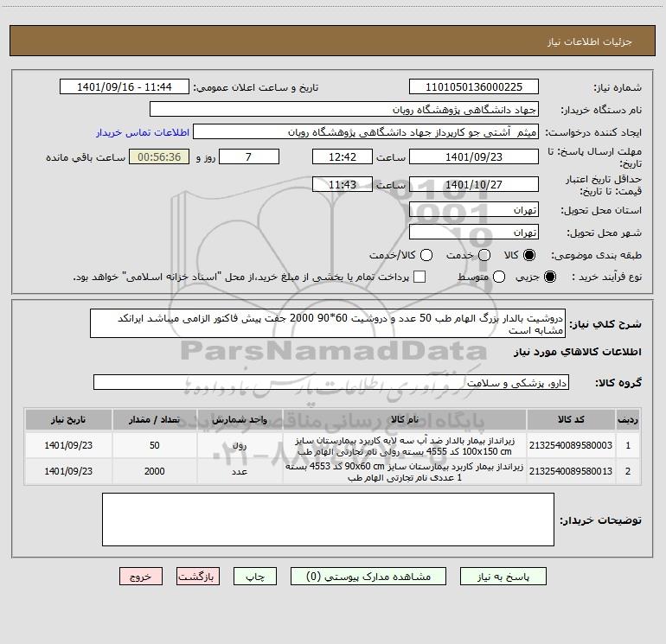Viewport: 666px width, 644px height.
Task: Select the جزیی purchase type radio
Action: [549, 277]
